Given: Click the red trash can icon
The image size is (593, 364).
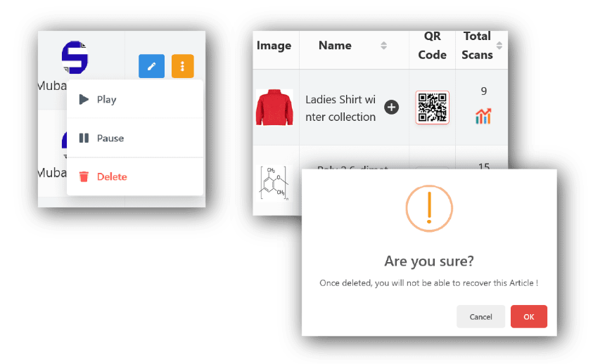Looking at the screenshot, I should (84, 177).
